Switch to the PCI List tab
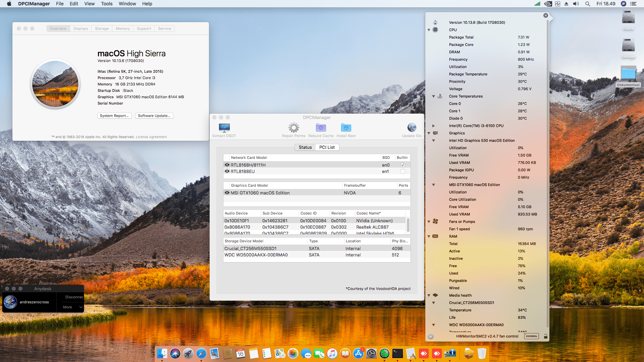644x362 pixels. pyautogui.click(x=327, y=147)
